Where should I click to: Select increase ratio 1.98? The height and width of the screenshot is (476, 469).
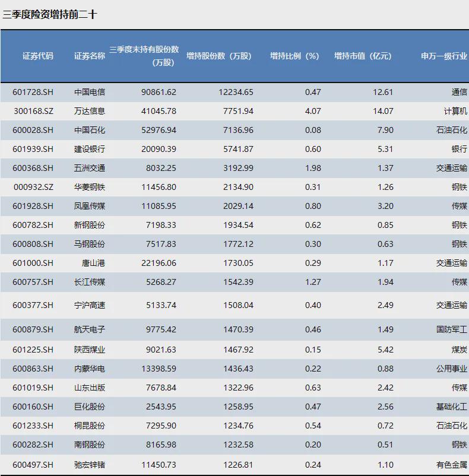point(313,168)
